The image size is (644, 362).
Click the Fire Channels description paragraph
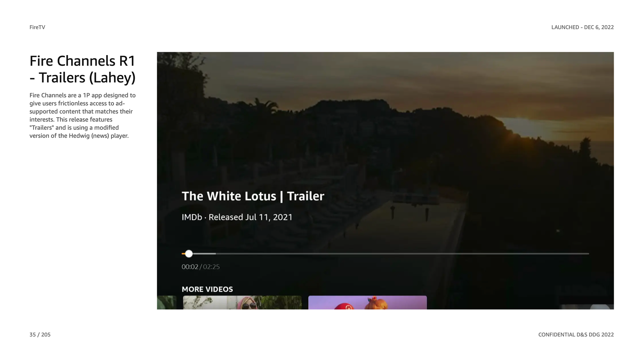(x=83, y=116)
